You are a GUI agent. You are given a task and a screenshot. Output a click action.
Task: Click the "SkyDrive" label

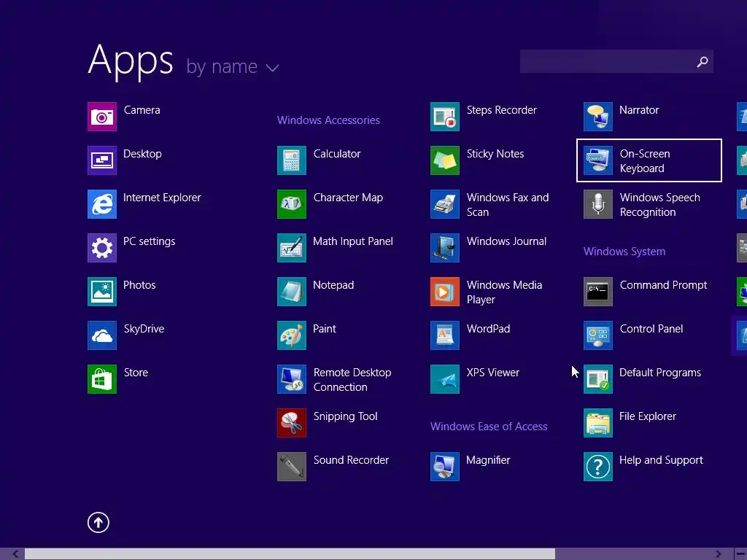144,329
